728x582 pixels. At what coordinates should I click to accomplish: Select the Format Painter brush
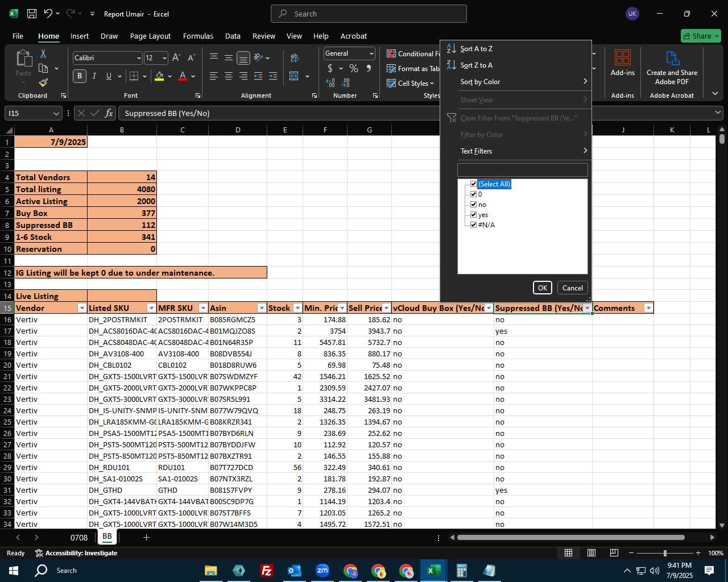pyautogui.click(x=43, y=82)
